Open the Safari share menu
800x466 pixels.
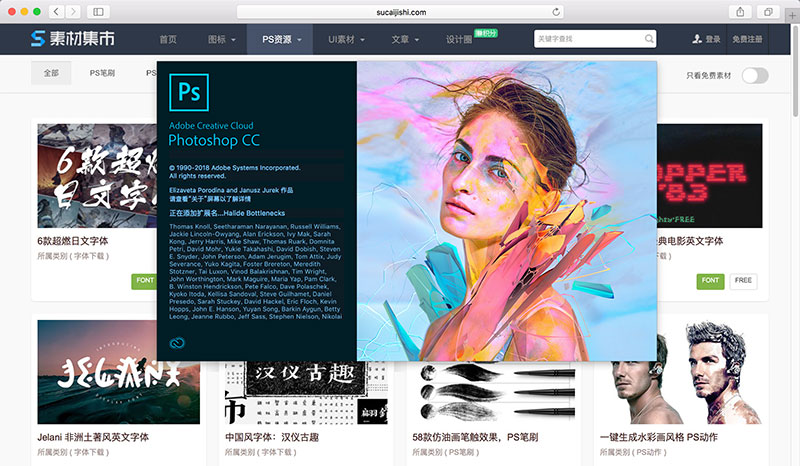click(740, 12)
